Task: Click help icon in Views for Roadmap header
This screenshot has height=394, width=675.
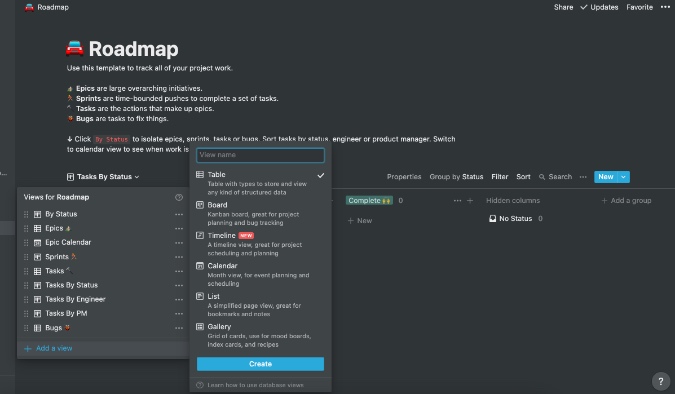Action: tap(179, 197)
